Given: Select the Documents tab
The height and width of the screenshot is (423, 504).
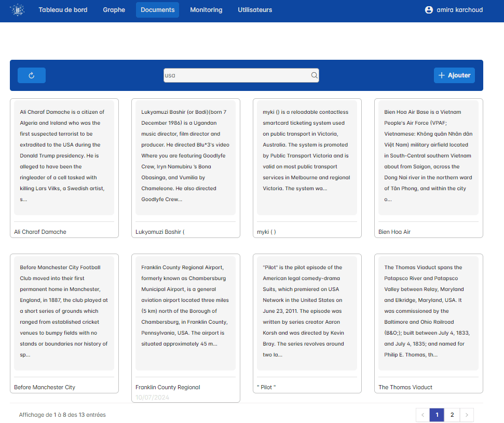Looking at the screenshot, I should 157,9.
